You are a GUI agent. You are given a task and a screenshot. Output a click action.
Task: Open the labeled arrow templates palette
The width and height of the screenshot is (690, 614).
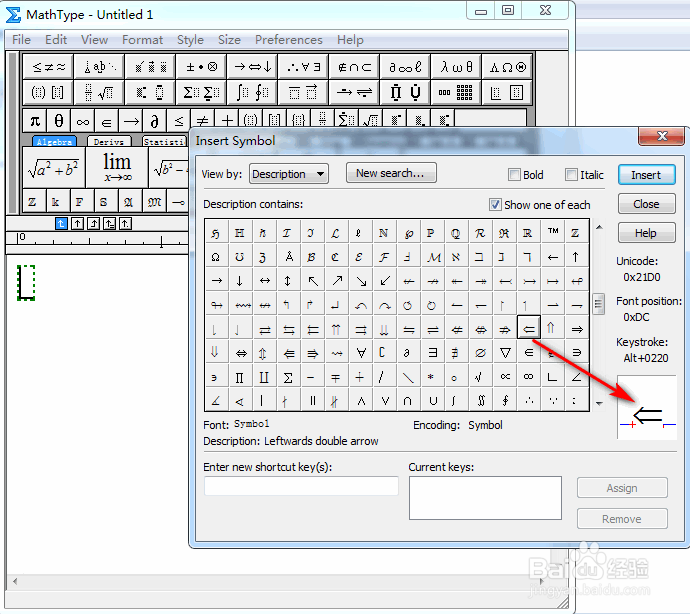pyautogui.click(x=355, y=92)
